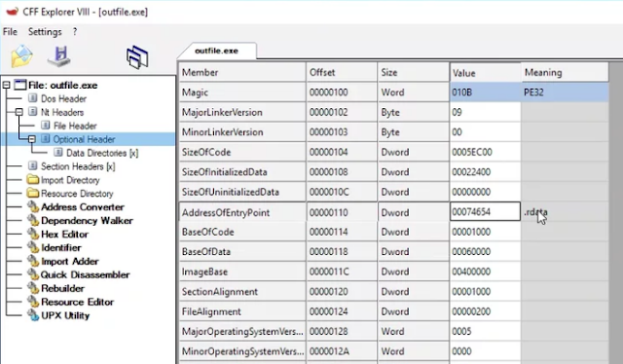The width and height of the screenshot is (623, 364).
Task: Open Import Directory in the tree
Action: tap(70, 180)
